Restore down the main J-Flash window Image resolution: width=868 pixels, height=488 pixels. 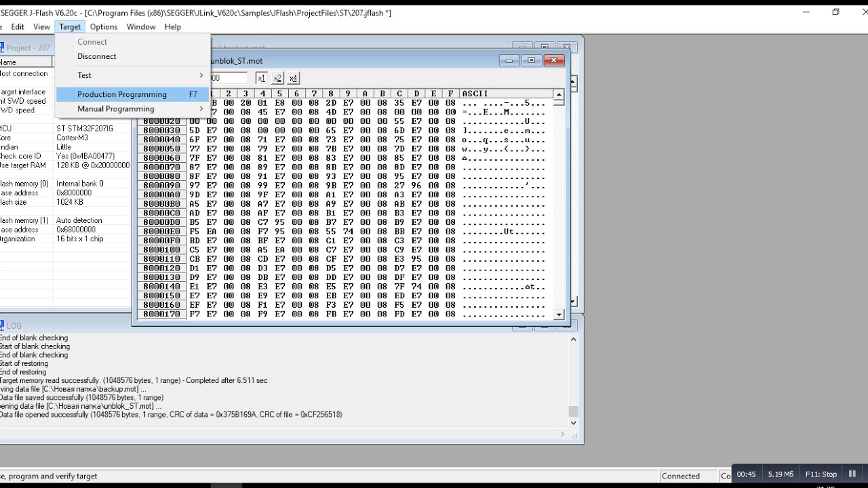836,12
